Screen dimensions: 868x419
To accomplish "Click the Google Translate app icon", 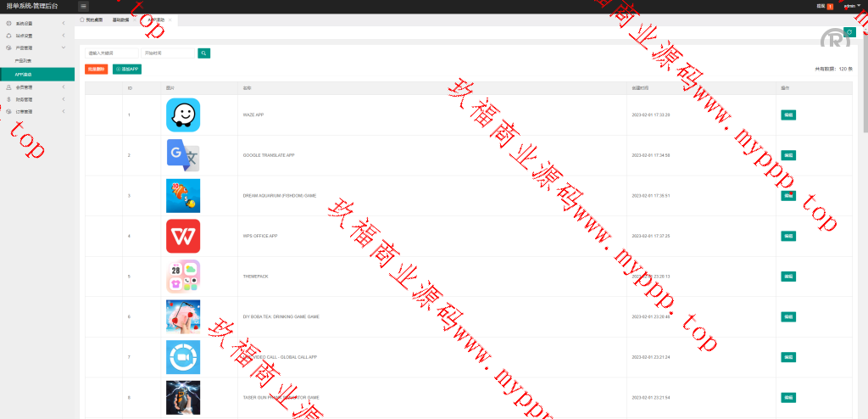I will (x=183, y=155).
